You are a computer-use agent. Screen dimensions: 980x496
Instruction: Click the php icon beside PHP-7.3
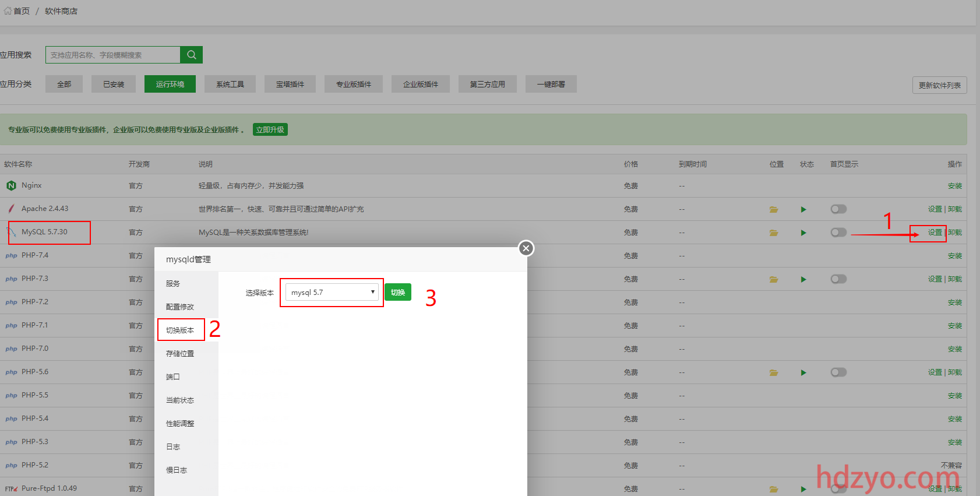tap(11, 279)
